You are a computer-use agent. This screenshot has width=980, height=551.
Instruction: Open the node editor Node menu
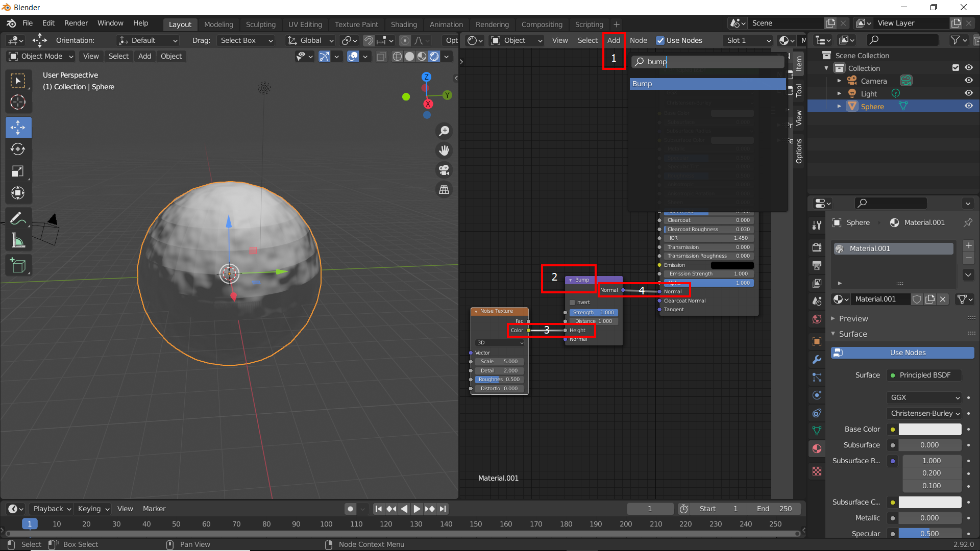click(638, 40)
